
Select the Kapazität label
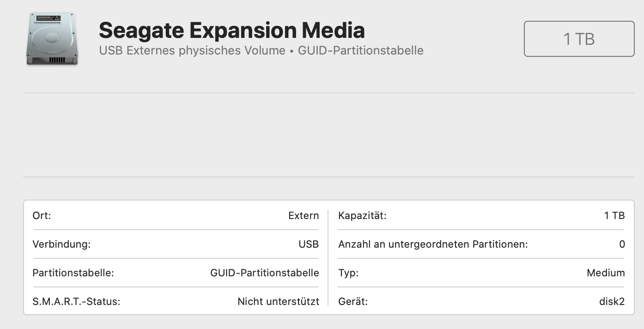click(362, 216)
